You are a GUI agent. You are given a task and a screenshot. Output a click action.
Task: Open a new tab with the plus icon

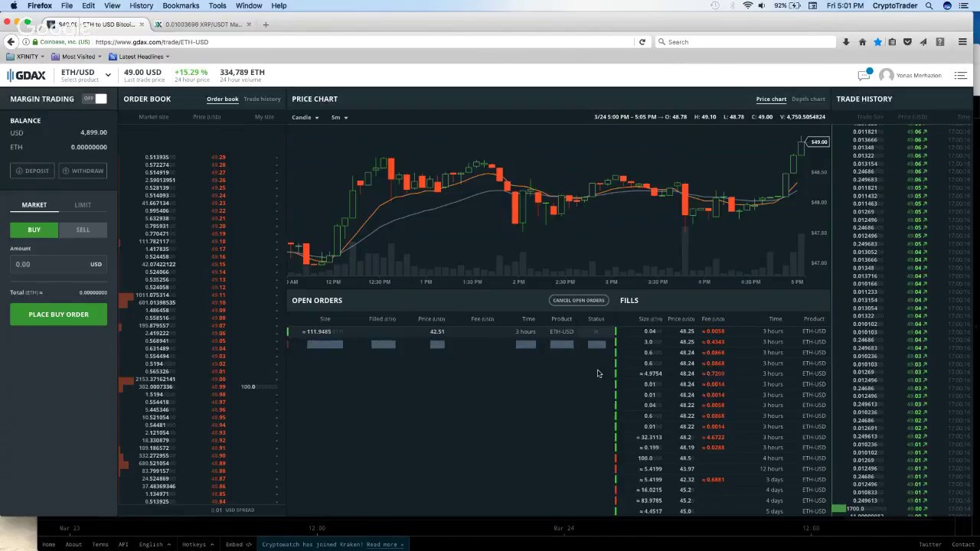click(266, 24)
